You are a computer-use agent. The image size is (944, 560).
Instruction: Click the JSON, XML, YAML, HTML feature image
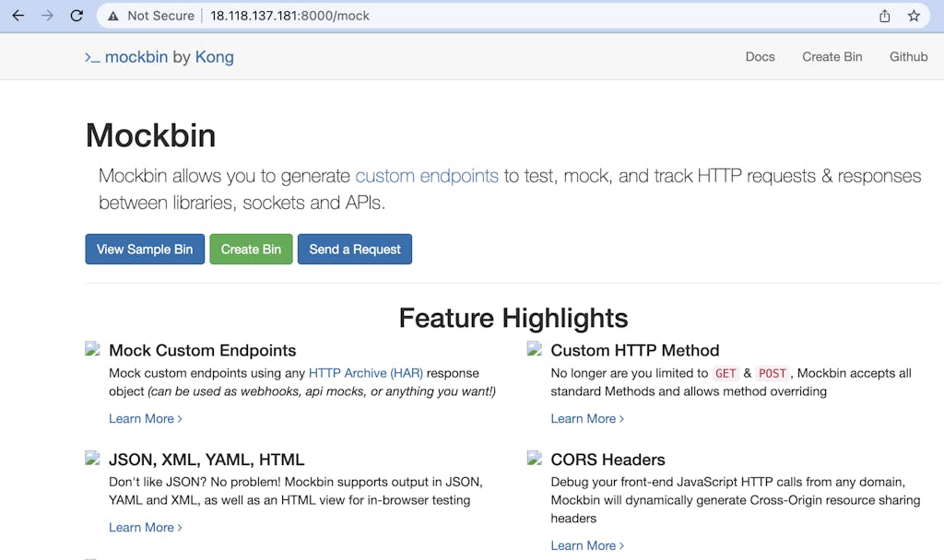coord(93,458)
